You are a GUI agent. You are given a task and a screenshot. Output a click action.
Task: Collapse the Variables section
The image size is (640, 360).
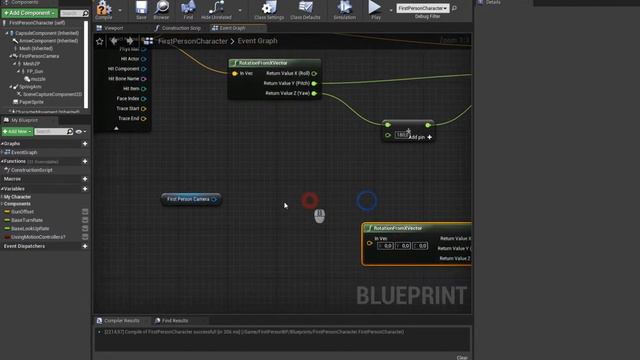click(x=2, y=189)
